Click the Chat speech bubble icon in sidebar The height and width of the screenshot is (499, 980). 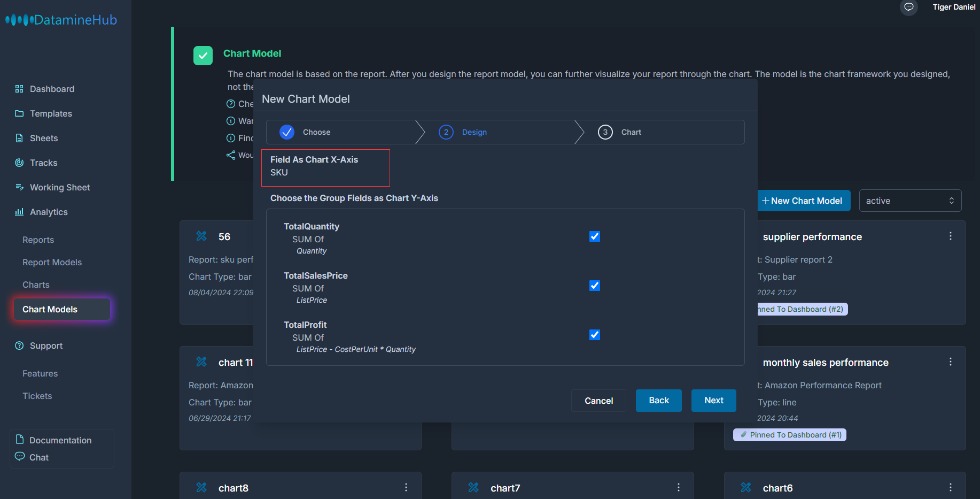20,456
